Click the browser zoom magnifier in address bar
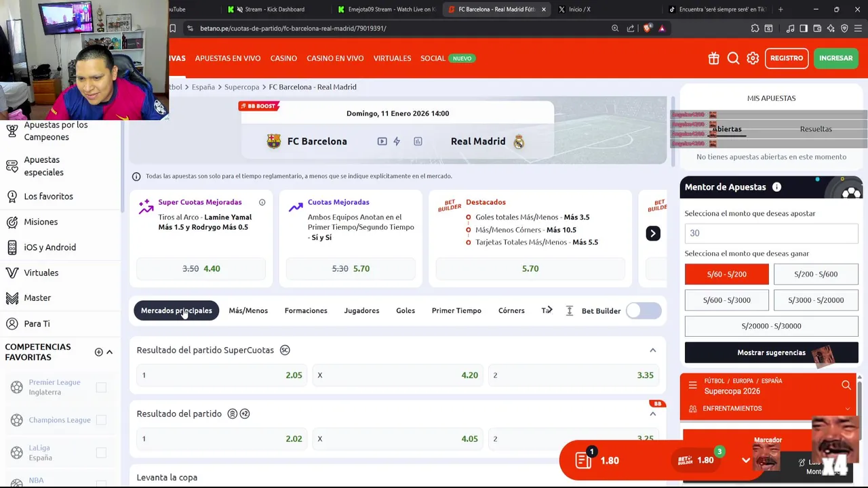 pos(615,28)
